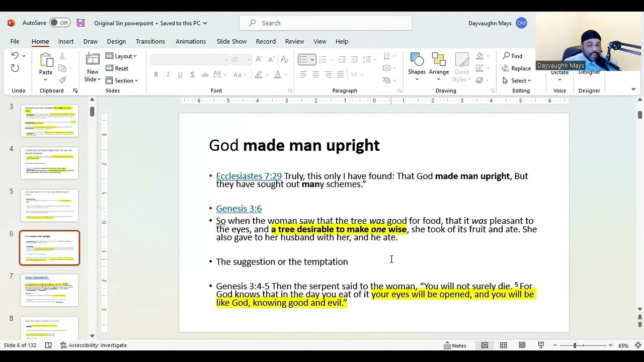Click the Shape Fill icon
This screenshot has height=362, width=644.
point(479,56)
